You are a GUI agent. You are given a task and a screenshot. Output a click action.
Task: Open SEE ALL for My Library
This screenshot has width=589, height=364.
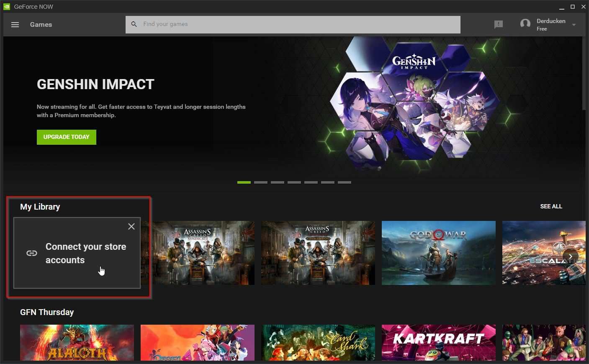click(x=551, y=206)
